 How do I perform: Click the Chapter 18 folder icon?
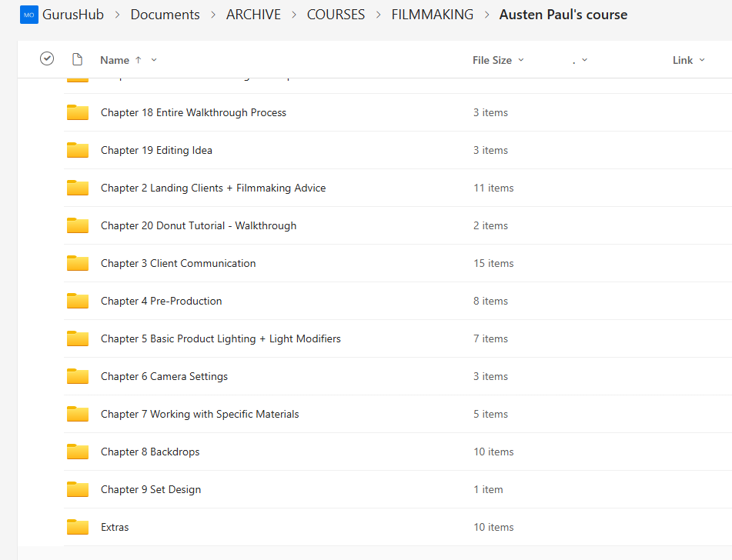[x=78, y=112]
